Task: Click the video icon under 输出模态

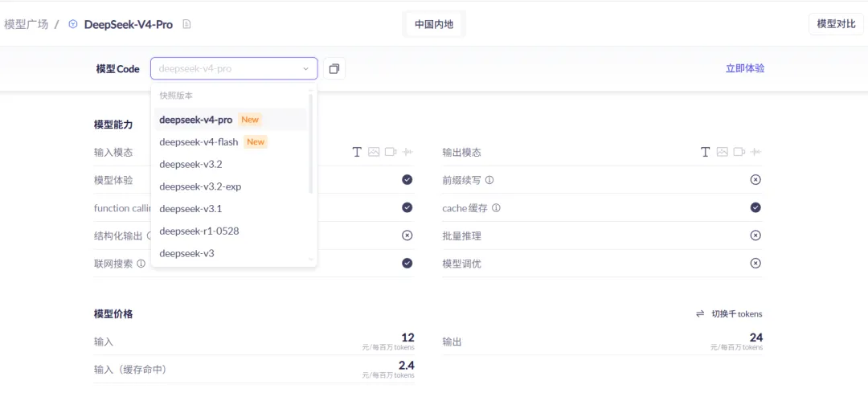Action: (x=739, y=152)
